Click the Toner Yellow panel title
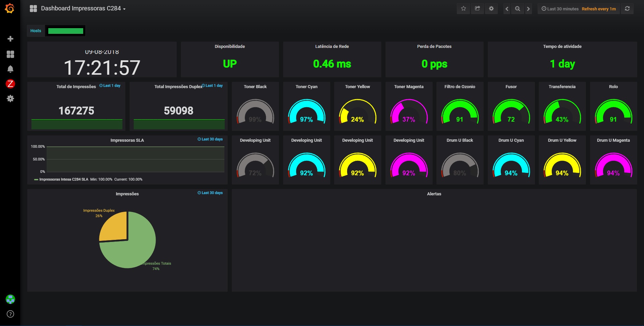 [x=358, y=87]
